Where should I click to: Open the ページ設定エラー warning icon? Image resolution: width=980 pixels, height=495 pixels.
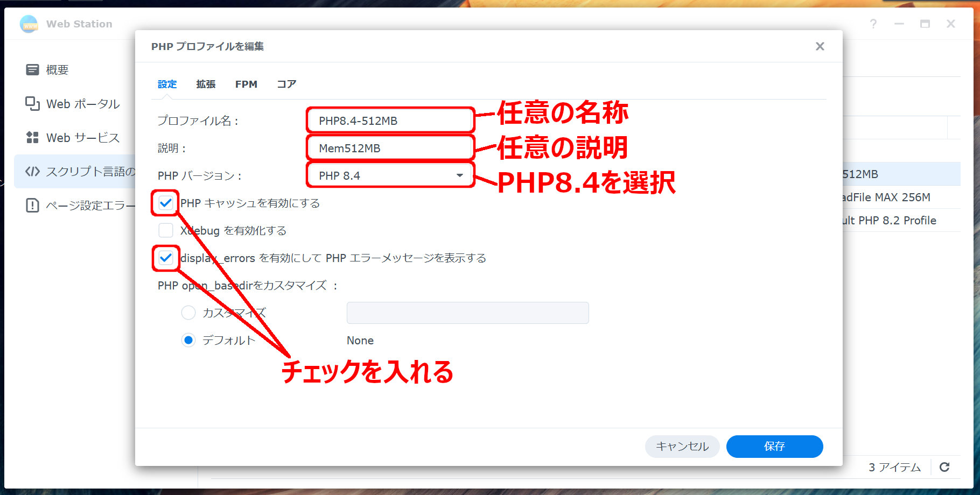point(32,205)
